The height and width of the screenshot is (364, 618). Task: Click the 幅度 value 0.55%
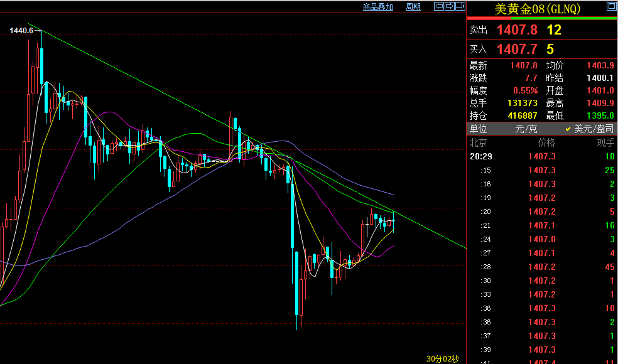click(526, 90)
